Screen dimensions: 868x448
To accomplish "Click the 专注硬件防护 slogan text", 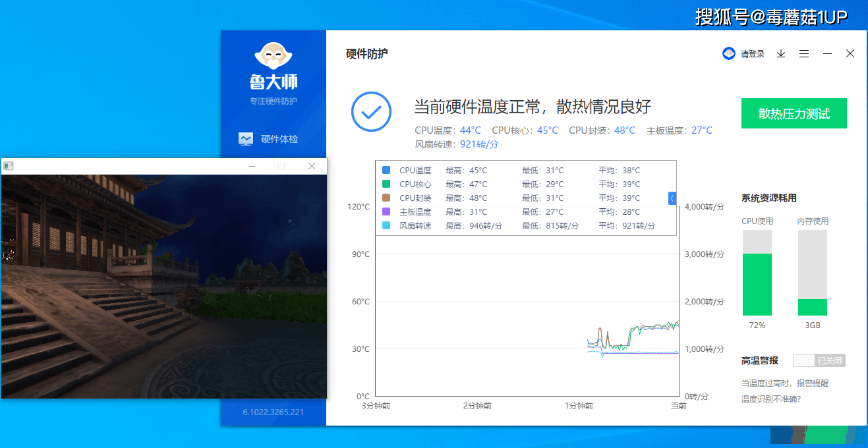I will tap(273, 101).
